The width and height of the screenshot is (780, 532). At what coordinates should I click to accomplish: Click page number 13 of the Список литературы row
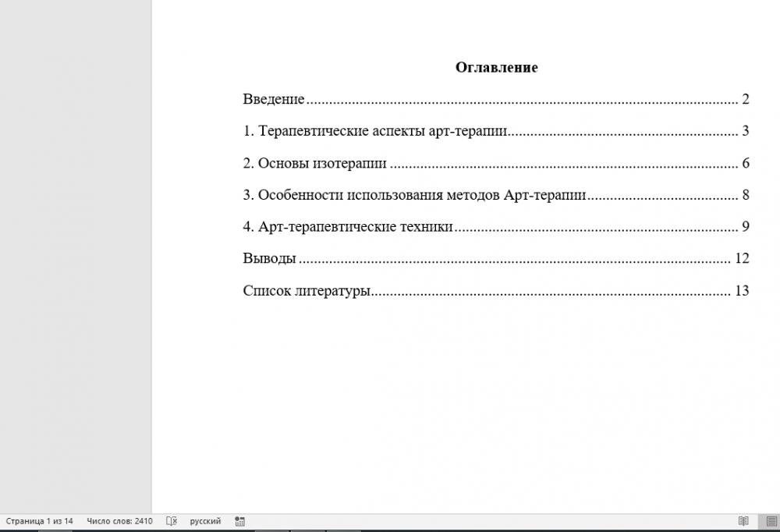pos(742,291)
